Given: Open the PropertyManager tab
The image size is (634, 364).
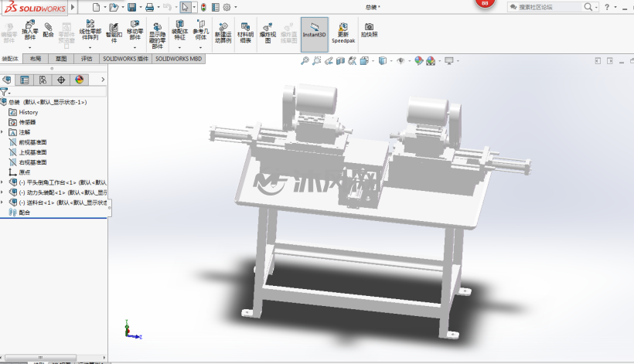Looking at the screenshot, I should [25, 80].
